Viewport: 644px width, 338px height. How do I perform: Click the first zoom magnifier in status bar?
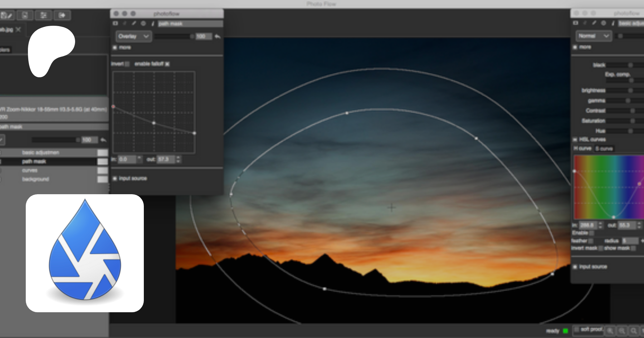click(x=610, y=330)
